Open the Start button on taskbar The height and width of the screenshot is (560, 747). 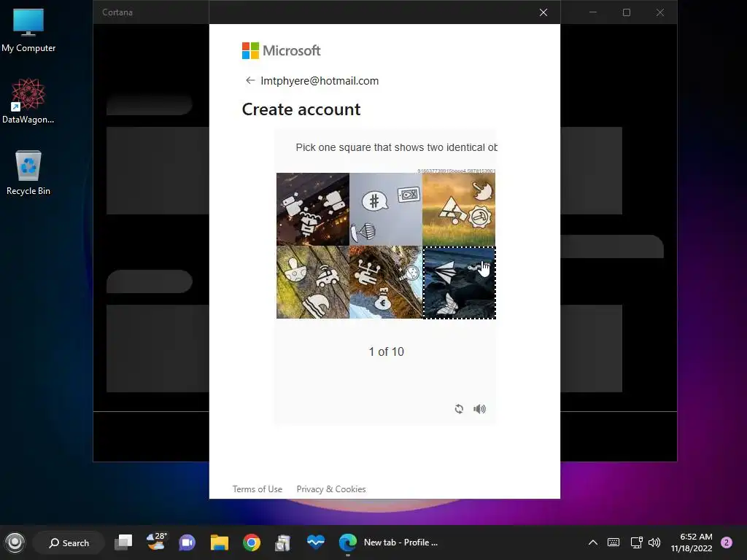click(x=15, y=542)
